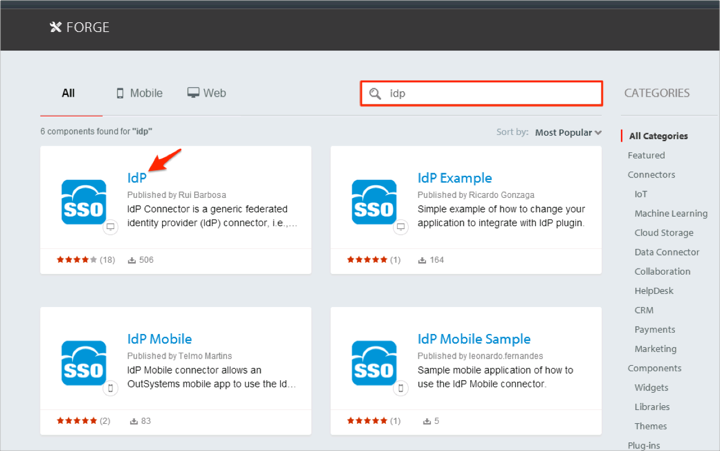720x451 pixels.
Task: Select the All tab
Action: click(68, 93)
